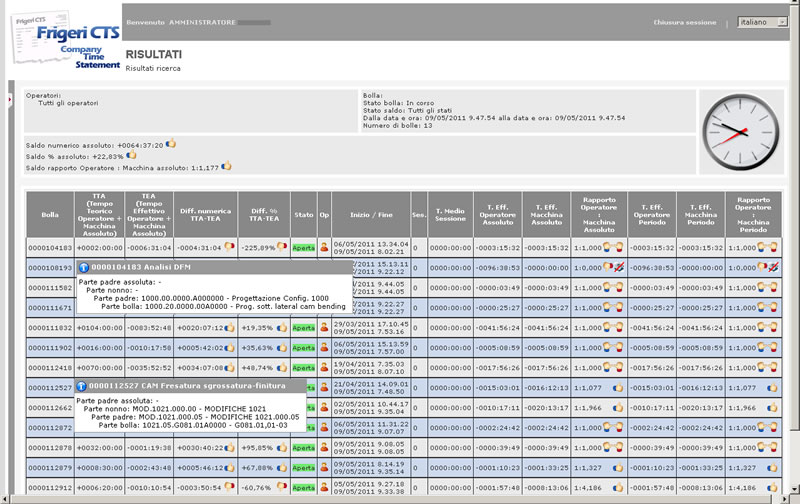Click the info icon in Analisi DFM tooltip
Viewport: 800px width, 504px height.
tap(83, 268)
